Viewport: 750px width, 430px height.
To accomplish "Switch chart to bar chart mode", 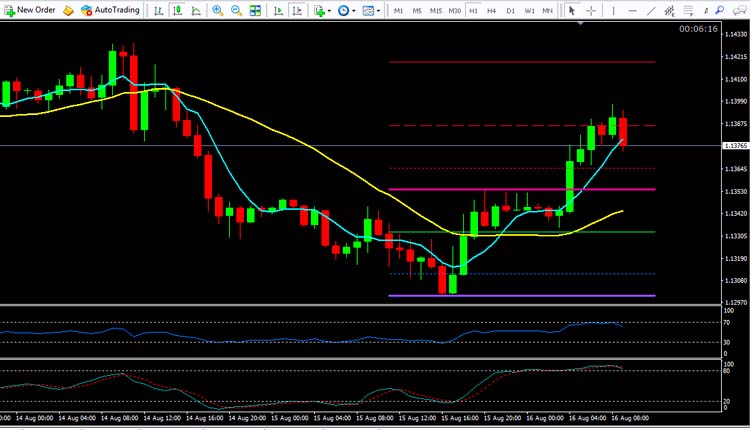I will point(158,10).
